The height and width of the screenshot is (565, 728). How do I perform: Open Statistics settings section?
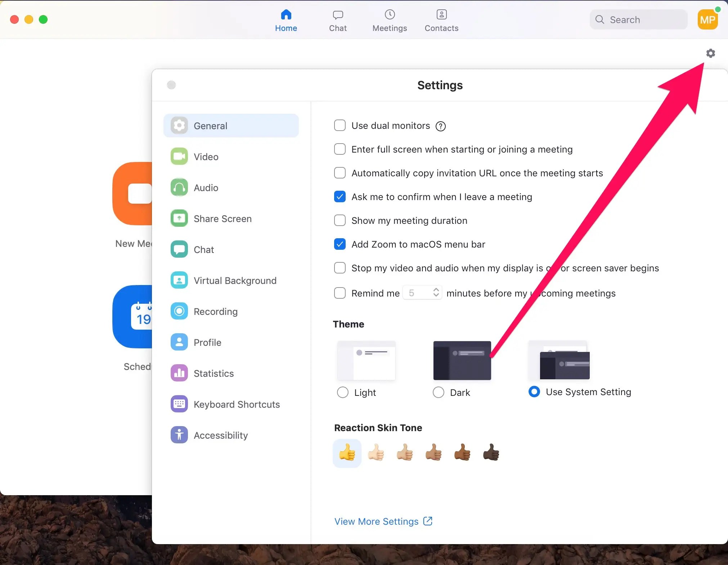pos(213,374)
